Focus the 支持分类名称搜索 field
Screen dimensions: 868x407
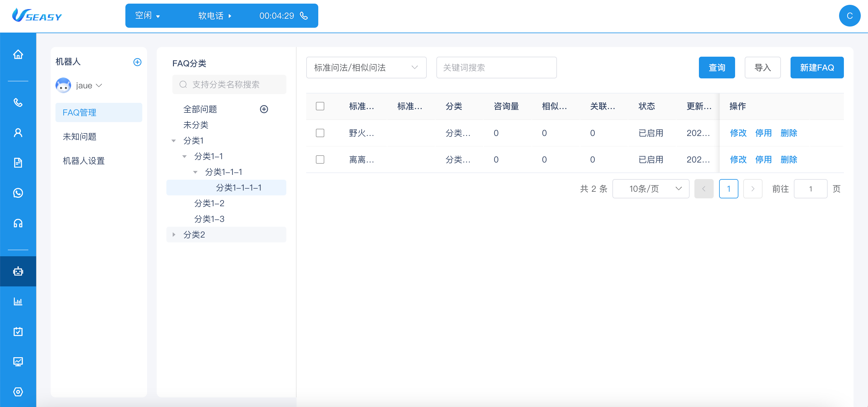229,84
